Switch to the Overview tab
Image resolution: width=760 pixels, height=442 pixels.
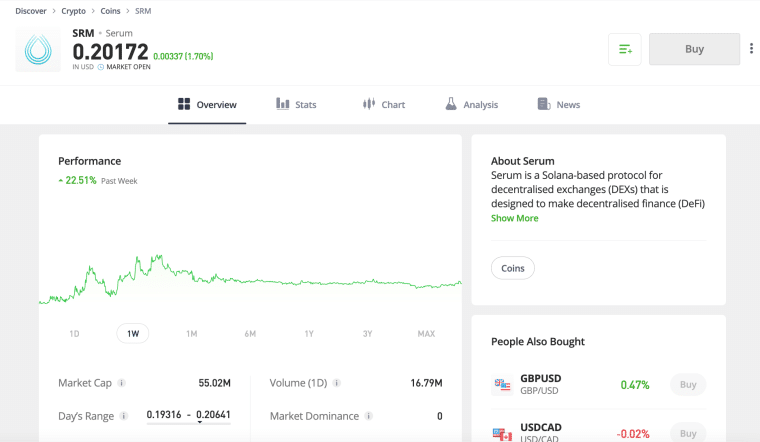207,105
